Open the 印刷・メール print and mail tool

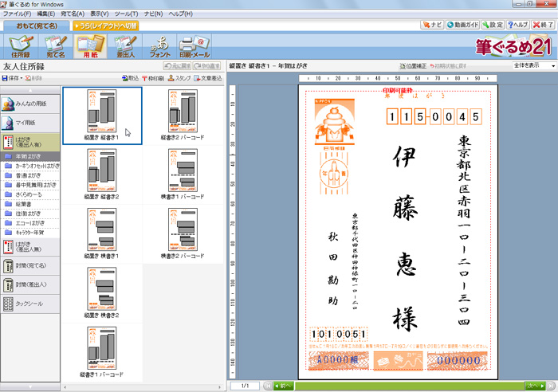[x=195, y=45]
